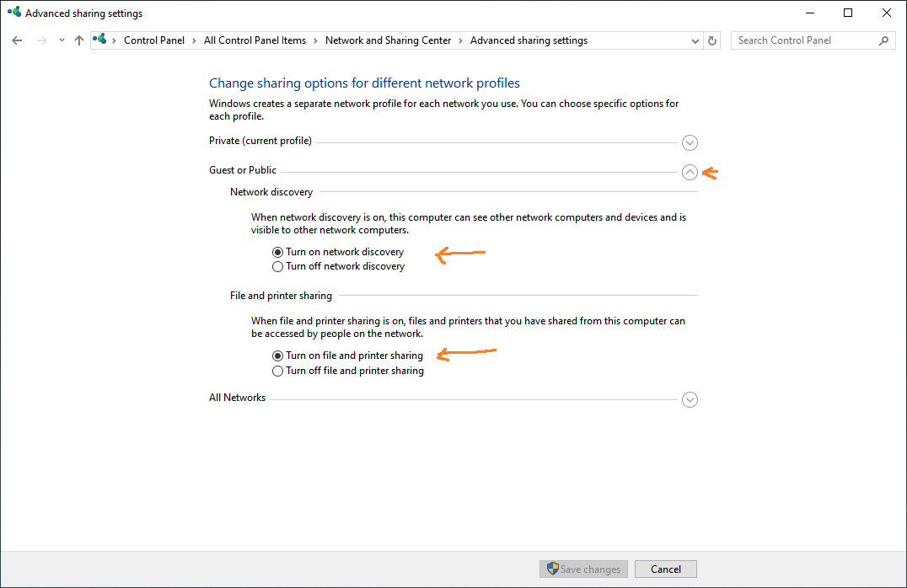Refresh the Advanced sharing settings page
907x588 pixels.
[x=712, y=40]
